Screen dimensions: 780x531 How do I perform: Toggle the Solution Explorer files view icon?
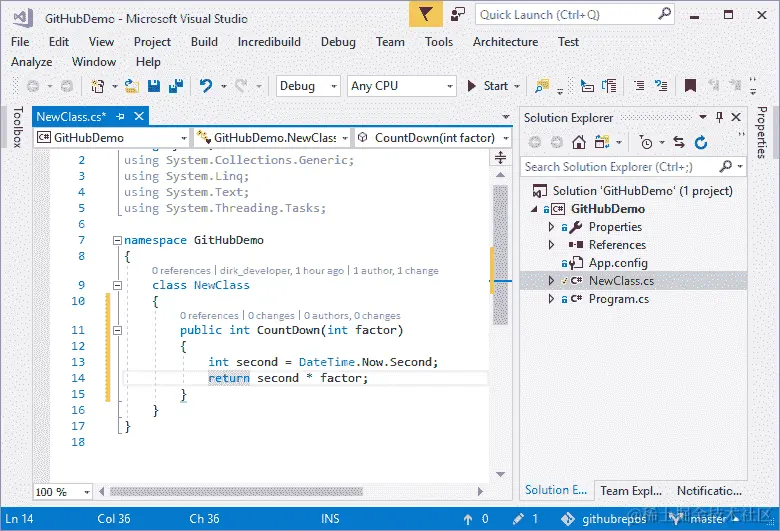click(601, 143)
